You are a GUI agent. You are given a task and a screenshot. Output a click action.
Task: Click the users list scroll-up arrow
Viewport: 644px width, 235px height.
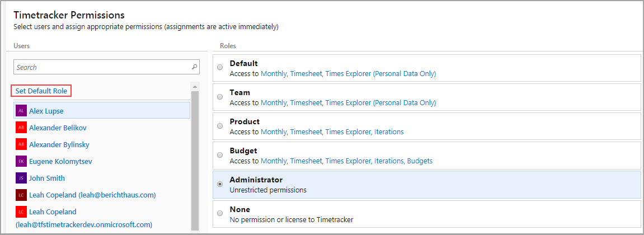[x=195, y=87]
